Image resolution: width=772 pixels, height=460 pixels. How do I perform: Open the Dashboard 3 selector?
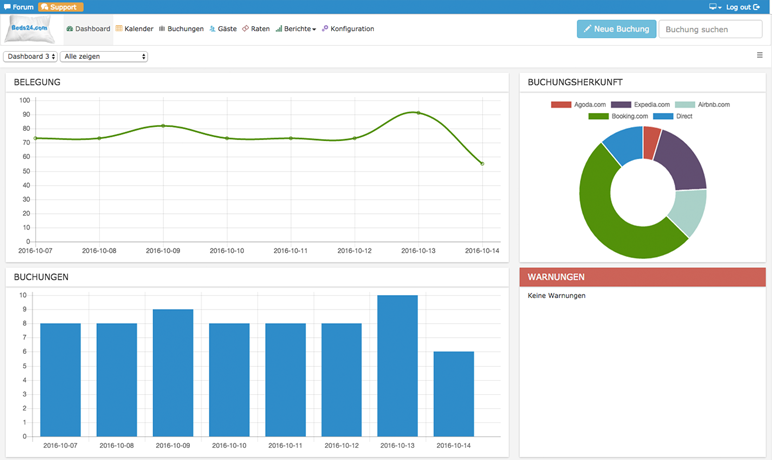pos(30,57)
